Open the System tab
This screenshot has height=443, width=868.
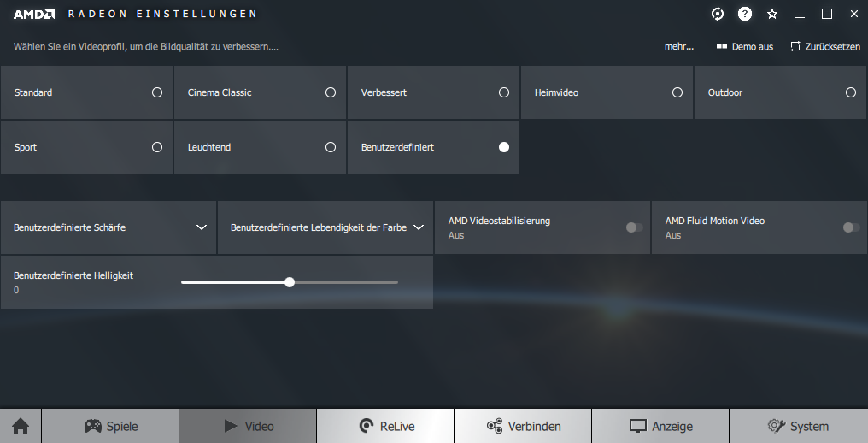point(799,427)
